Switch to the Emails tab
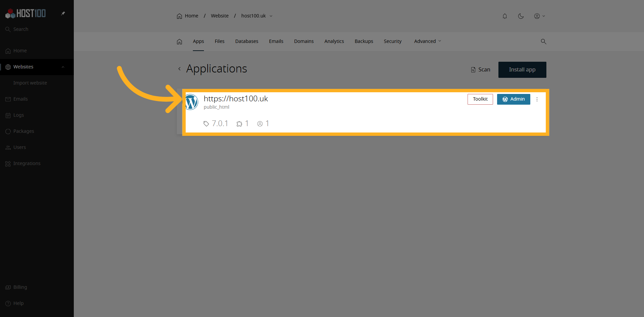The height and width of the screenshot is (317, 644). pyautogui.click(x=276, y=41)
